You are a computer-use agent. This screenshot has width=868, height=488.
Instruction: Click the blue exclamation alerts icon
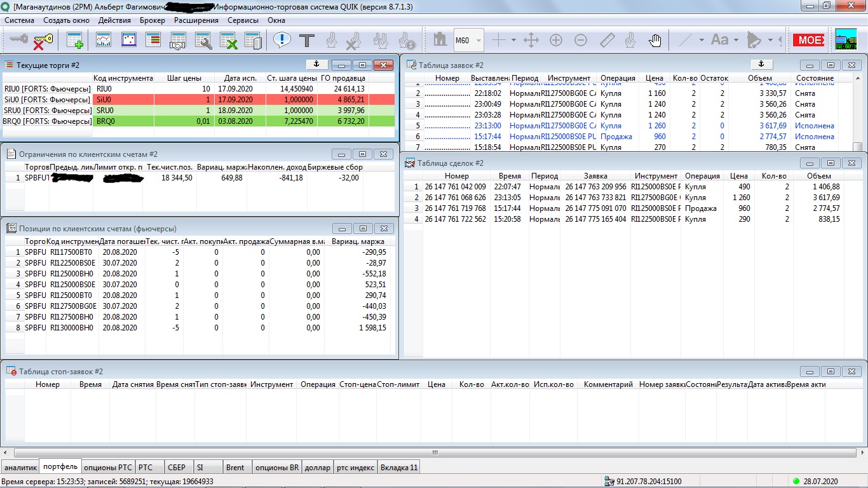[282, 41]
